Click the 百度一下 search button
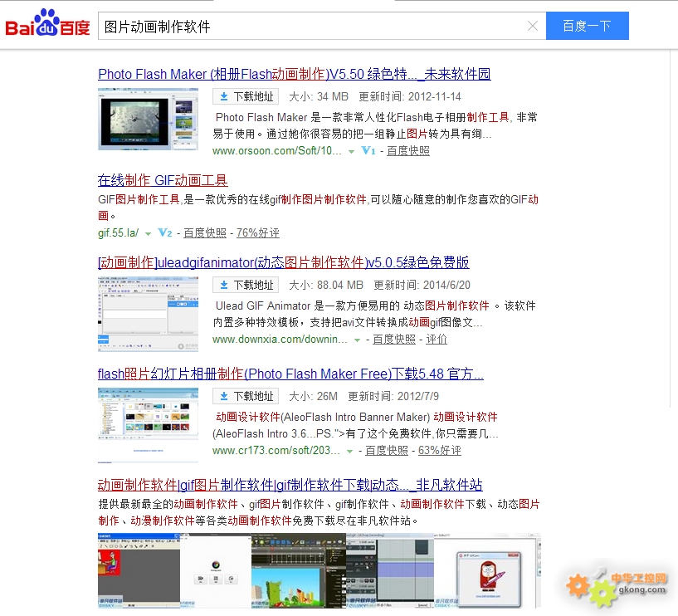The image size is (678, 616). pos(588,26)
